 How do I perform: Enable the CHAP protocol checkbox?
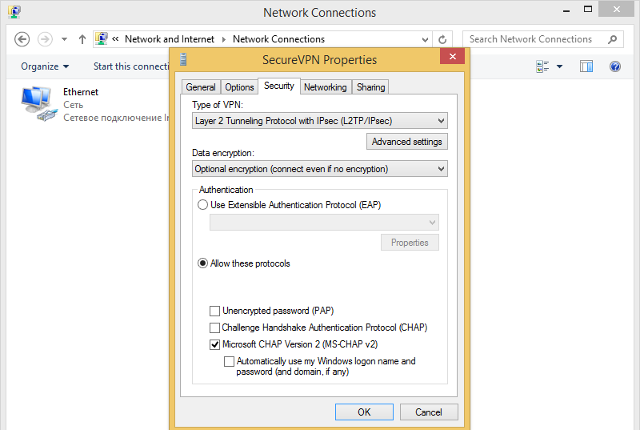(x=214, y=328)
